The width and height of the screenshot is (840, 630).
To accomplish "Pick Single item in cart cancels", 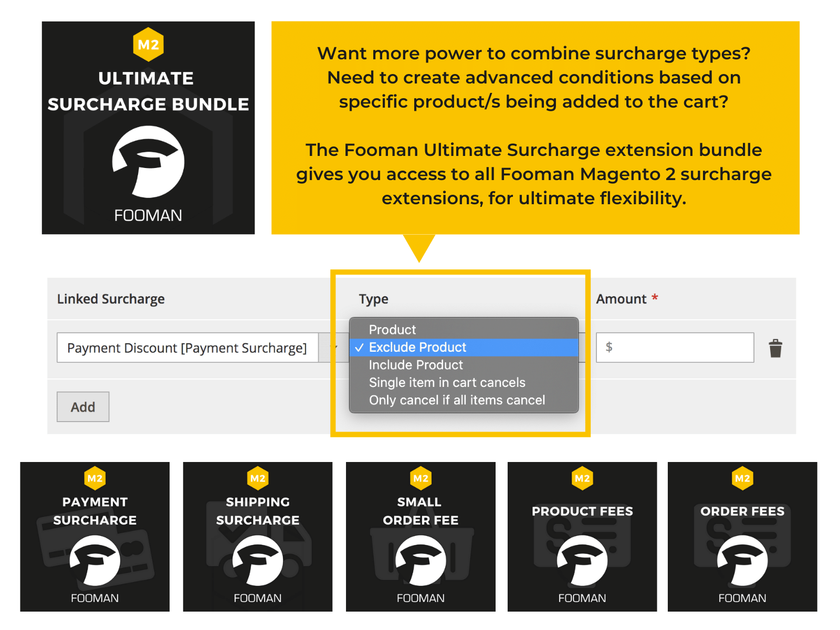I will pos(447,383).
